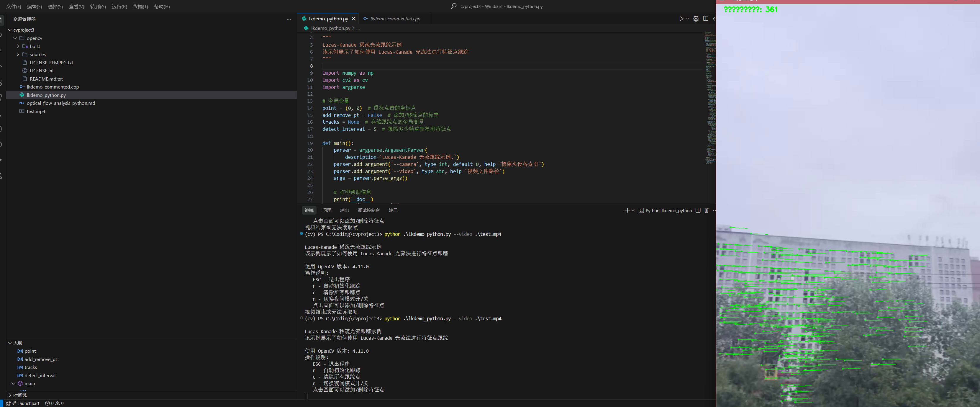Image resolution: width=980 pixels, height=407 pixels.
Task: Expand the build folder
Action: (35, 46)
